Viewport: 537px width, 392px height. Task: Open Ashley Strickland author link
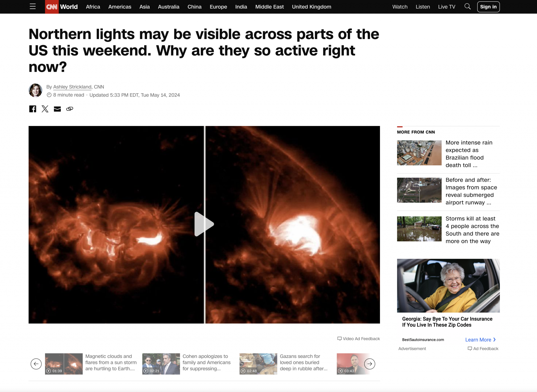coord(72,87)
